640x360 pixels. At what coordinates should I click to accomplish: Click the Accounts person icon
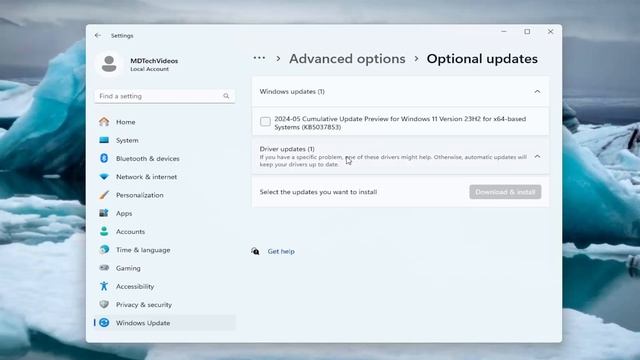(104, 231)
